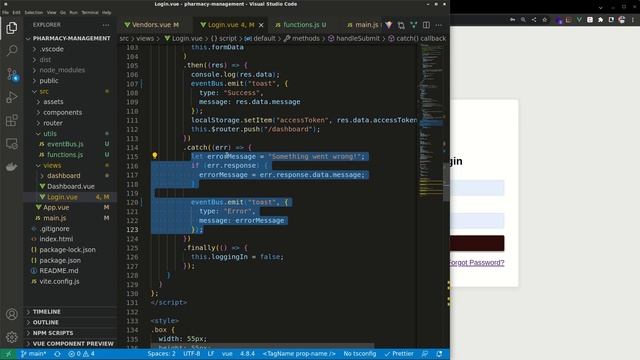640x360 pixels.
Task: Click the first login input field in browser
Action: click(x=477, y=188)
